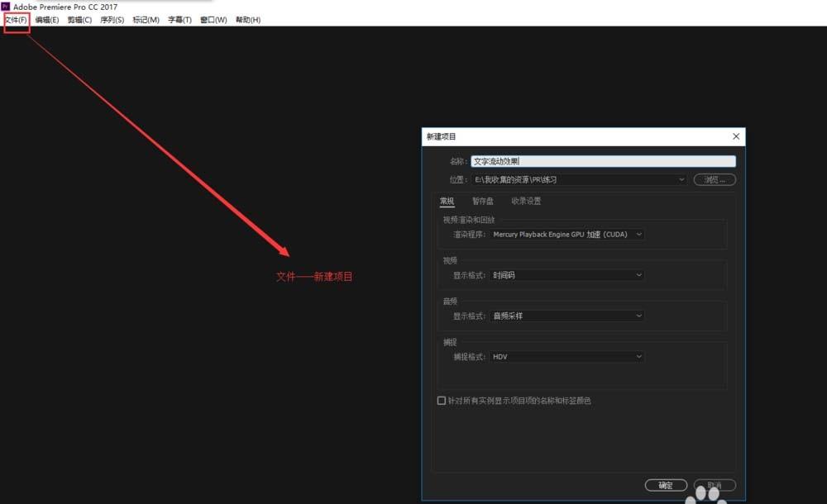
Task: Switch to the 收录设置 tab
Action: point(527,201)
